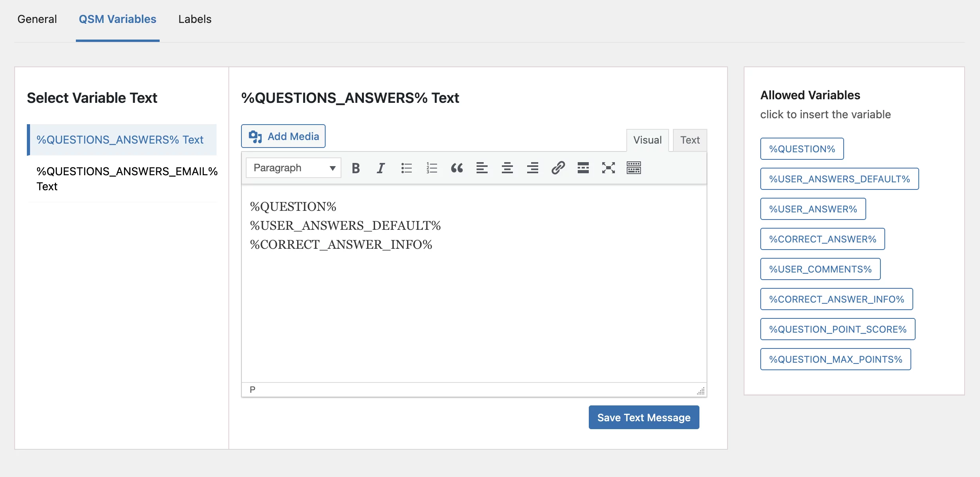Toggle the editor toolbar (kitchen sink)
The width and height of the screenshot is (980, 477).
pyautogui.click(x=634, y=168)
